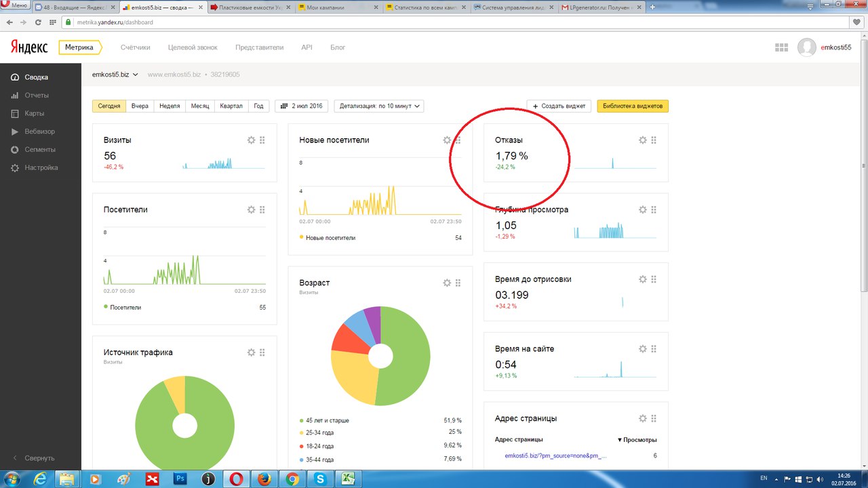
Task: Open Представители in top navigation
Action: (259, 47)
